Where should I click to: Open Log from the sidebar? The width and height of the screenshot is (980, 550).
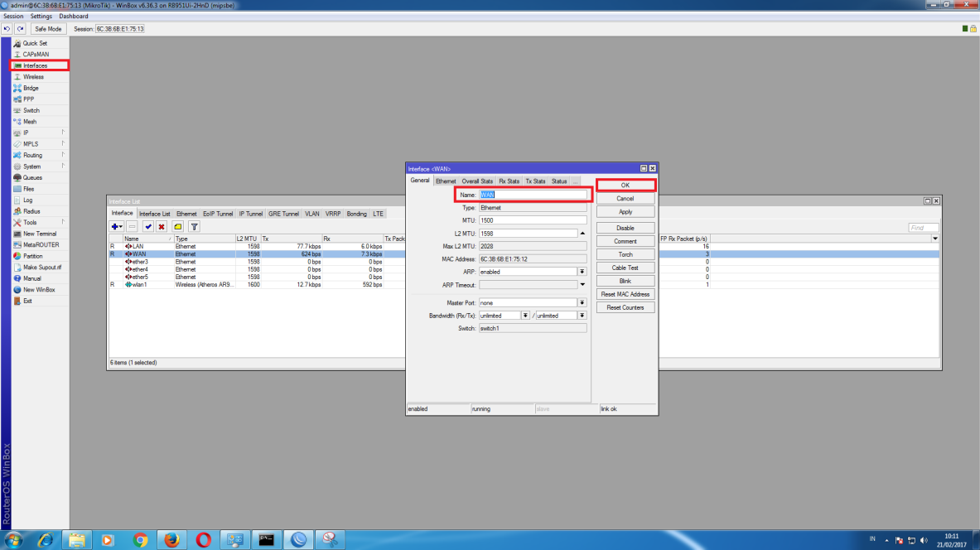pos(27,200)
